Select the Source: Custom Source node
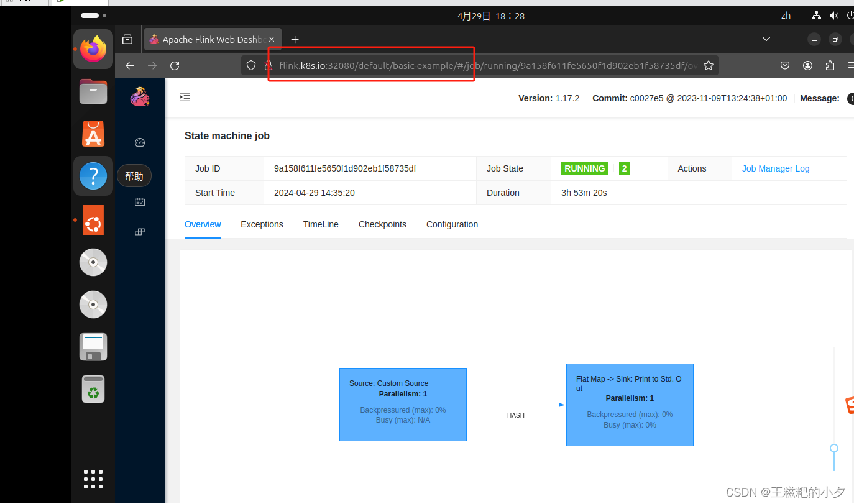The height and width of the screenshot is (504, 854). tap(403, 405)
